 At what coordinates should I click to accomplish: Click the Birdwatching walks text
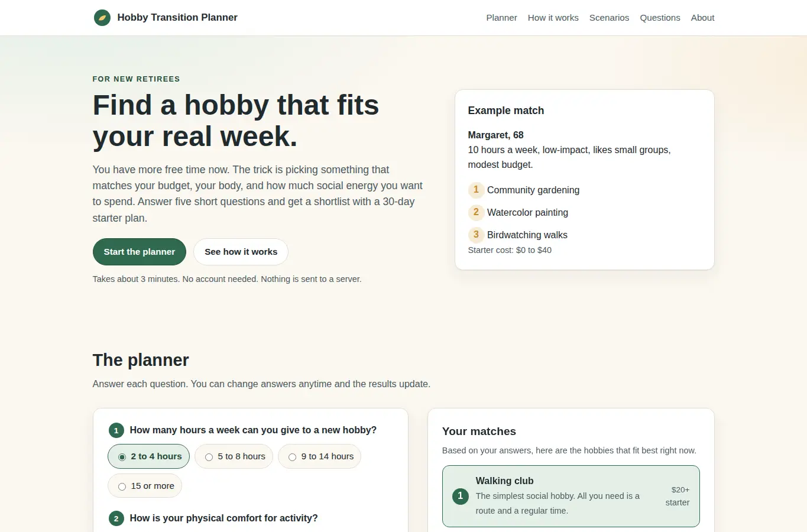pyautogui.click(x=527, y=235)
